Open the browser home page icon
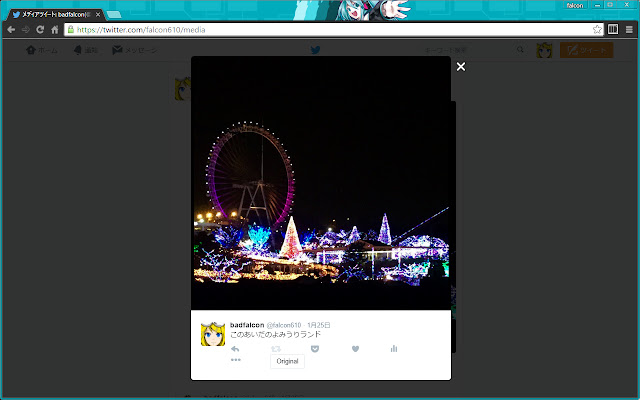This screenshot has height=400, width=640. pos(55,29)
